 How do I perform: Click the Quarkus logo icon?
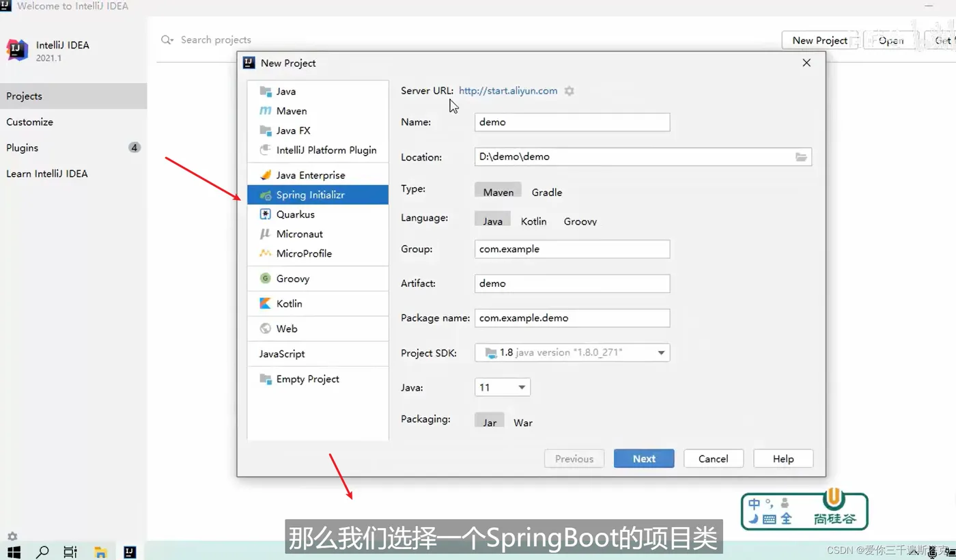[266, 214]
